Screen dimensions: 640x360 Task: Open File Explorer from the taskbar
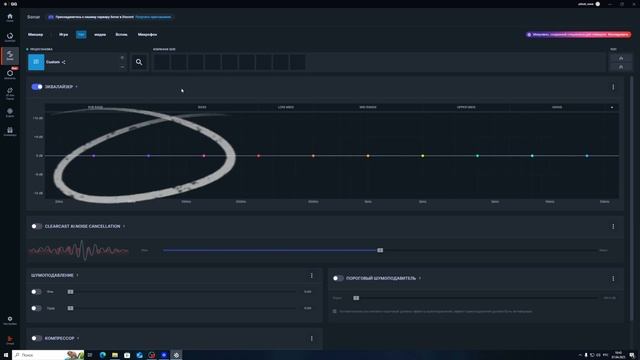pos(115,355)
